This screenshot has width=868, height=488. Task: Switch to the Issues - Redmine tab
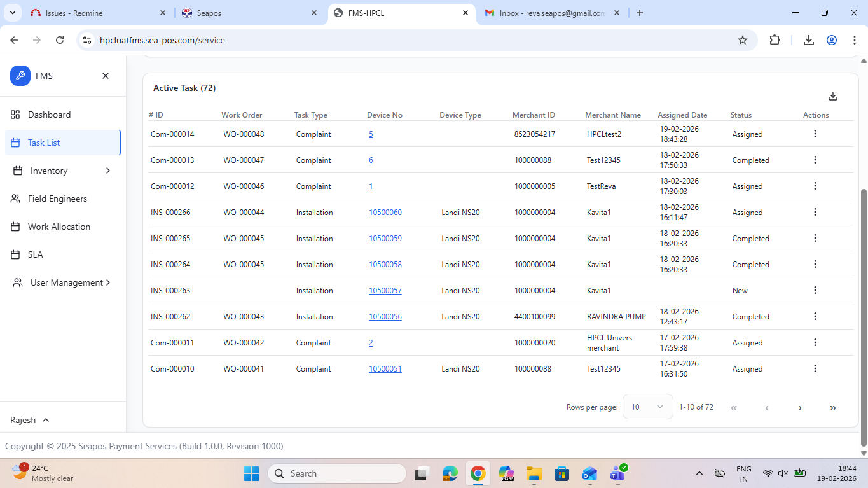(x=74, y=13)
